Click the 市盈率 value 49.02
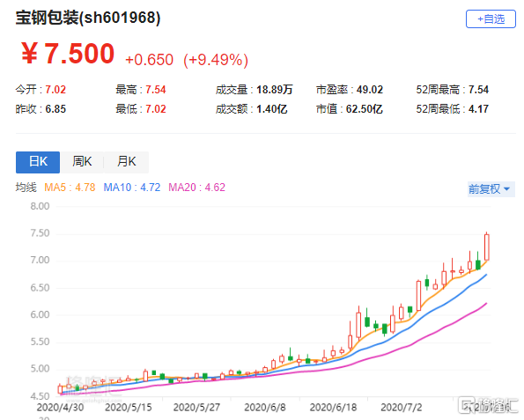 point(370,90)
